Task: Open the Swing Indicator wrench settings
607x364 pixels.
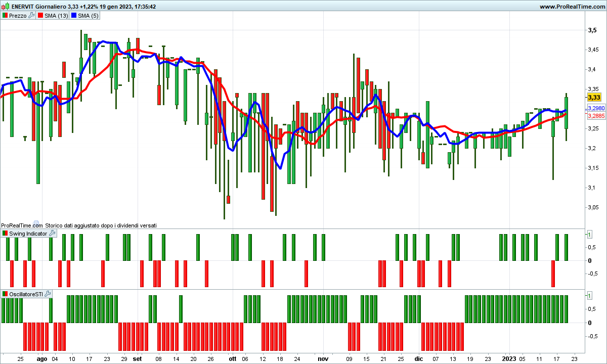Action: pos(52,234)
